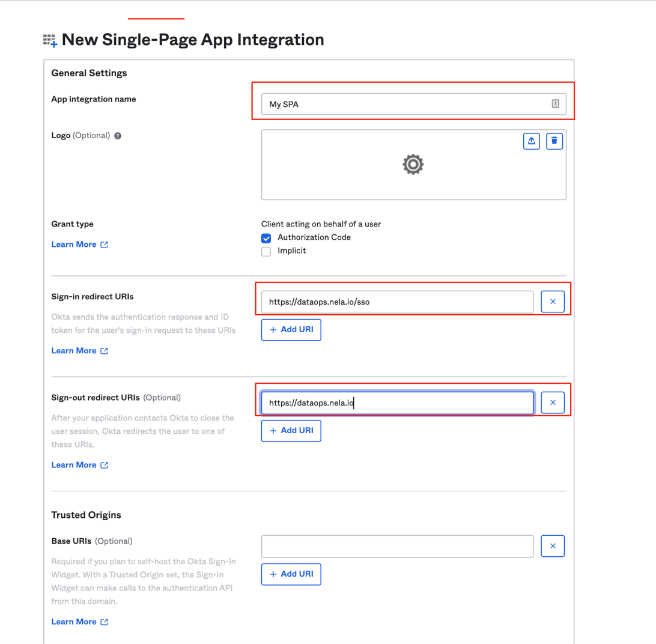The width and height of the screenshot is (656, 644).
Task: Enable the Implicit grant type checkbox
Action: click(266, 252)
